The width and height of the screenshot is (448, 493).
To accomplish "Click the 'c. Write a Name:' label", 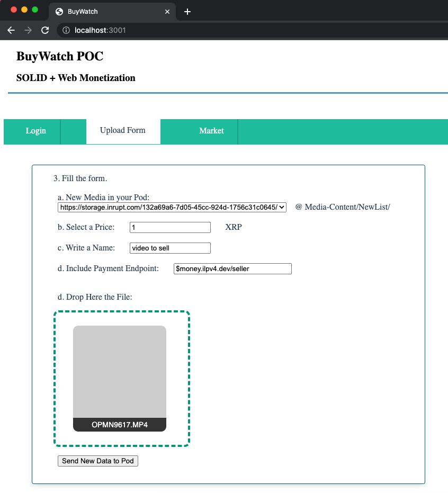I will point(86,248).
